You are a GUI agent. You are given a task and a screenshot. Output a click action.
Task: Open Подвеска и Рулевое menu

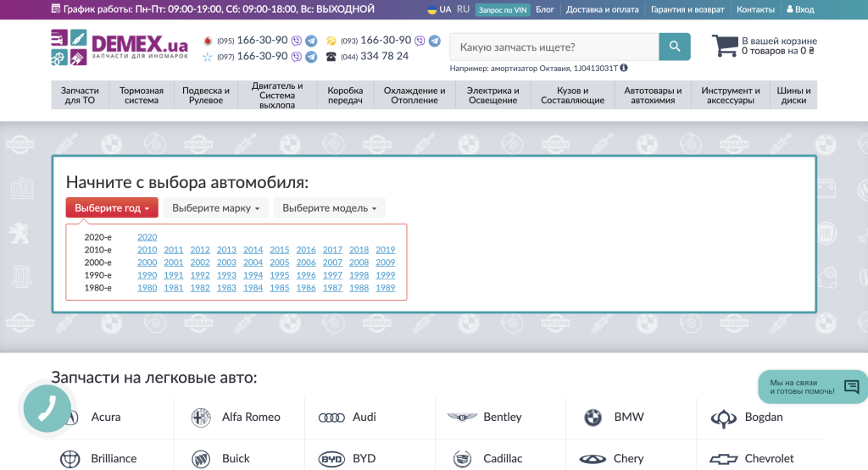206,95
